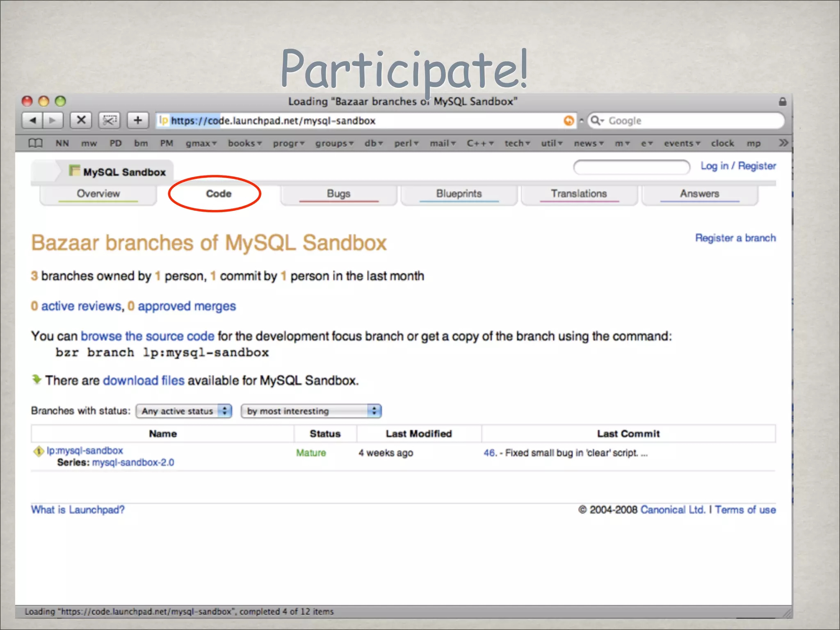
Task: Expand the progr bookmarks folder
Action: [289, 143]
